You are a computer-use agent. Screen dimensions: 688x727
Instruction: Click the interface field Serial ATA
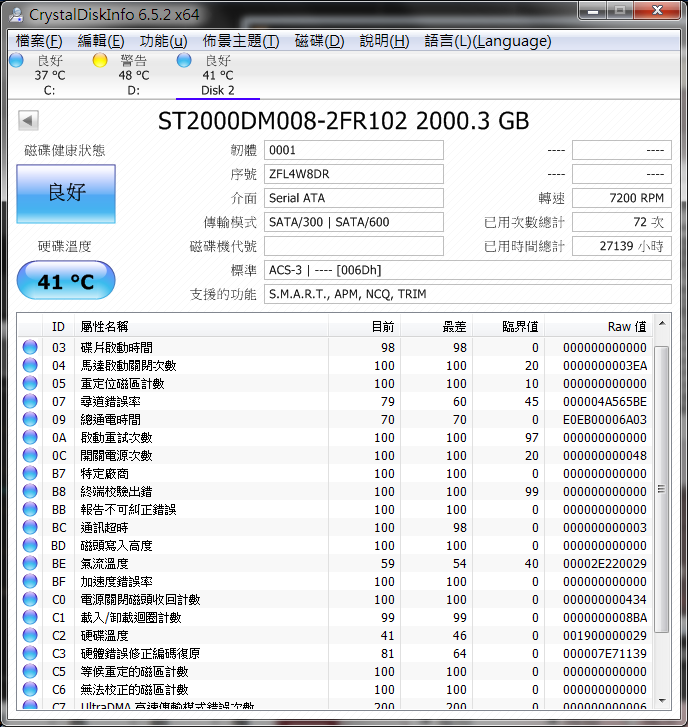(x=354, y=198)
